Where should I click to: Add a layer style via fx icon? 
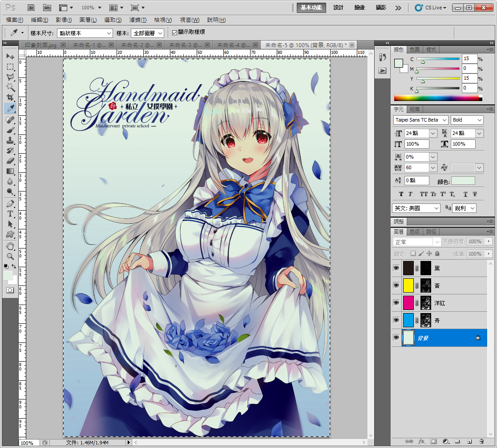tap(421, 441)
